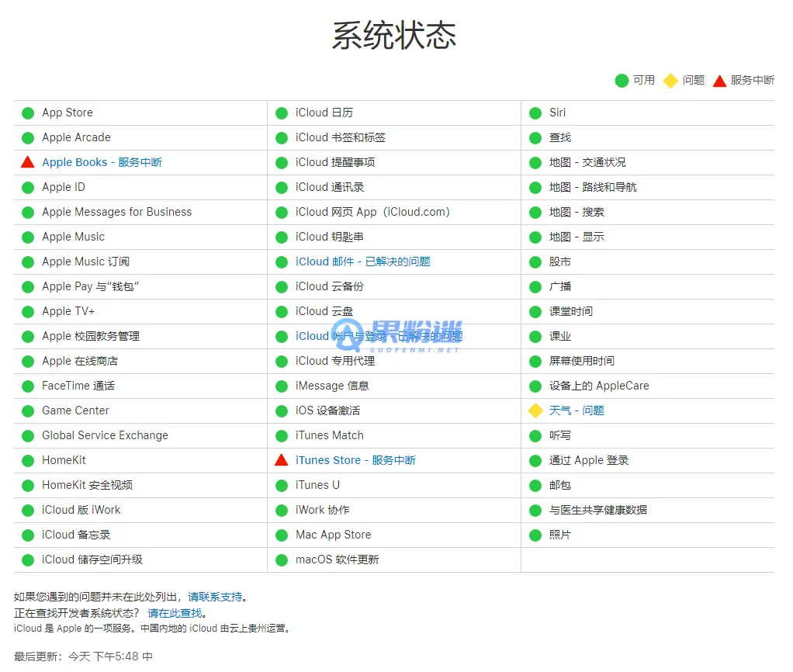Click green status dot beside 查找
Viewport: 793px width, 672px height.
click(535, 137)
